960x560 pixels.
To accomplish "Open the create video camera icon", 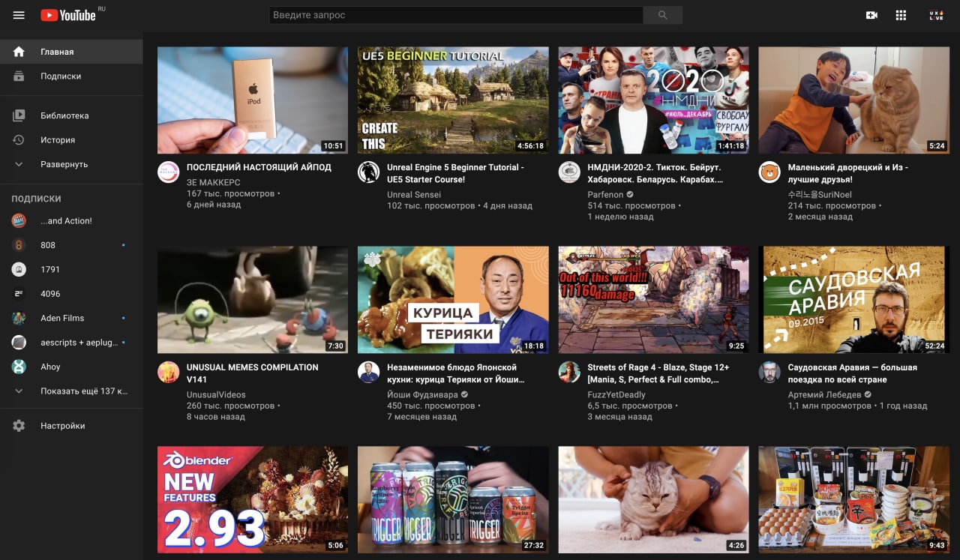I will [871, 15].
